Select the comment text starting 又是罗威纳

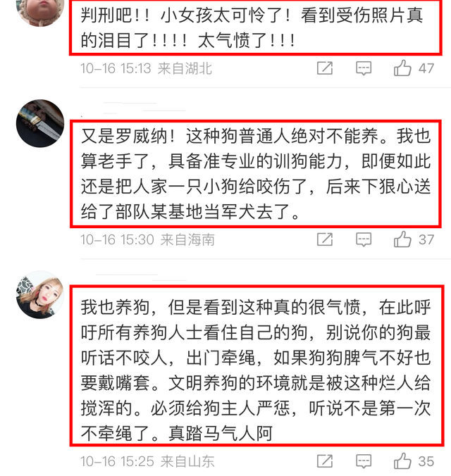[255, 174]
